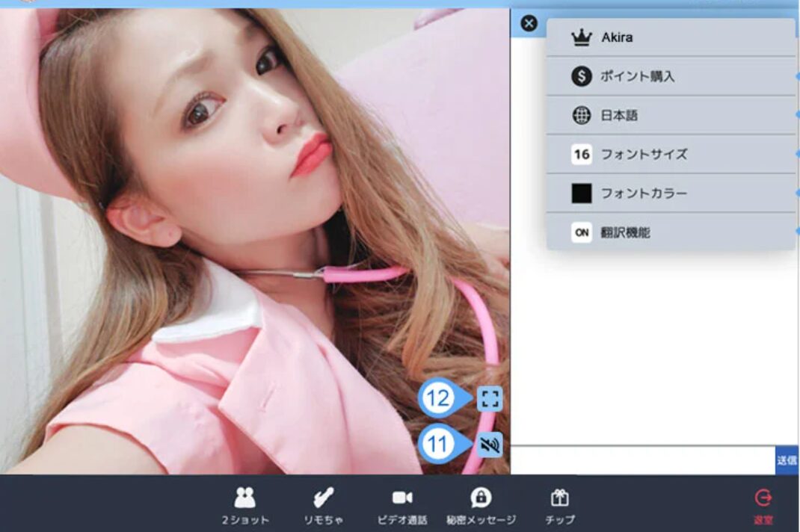Toggle the 翻訳機能 ON switch

point(581,232)
